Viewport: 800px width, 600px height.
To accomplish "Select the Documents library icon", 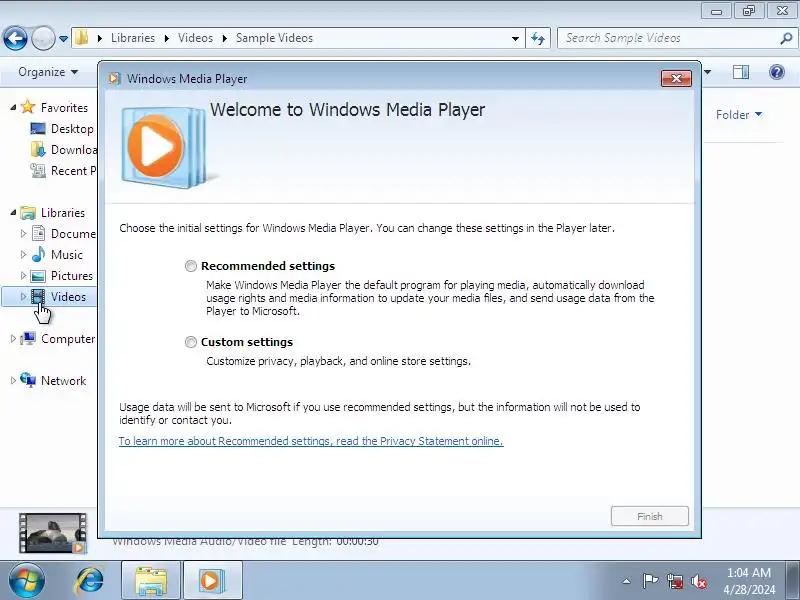I will tap(38, 234).
